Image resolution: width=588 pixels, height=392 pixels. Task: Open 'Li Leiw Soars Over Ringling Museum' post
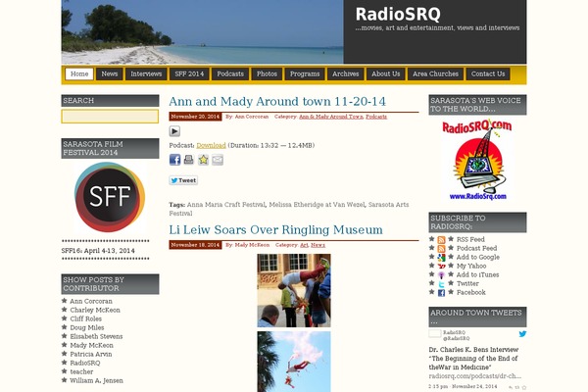coord(276,229)
